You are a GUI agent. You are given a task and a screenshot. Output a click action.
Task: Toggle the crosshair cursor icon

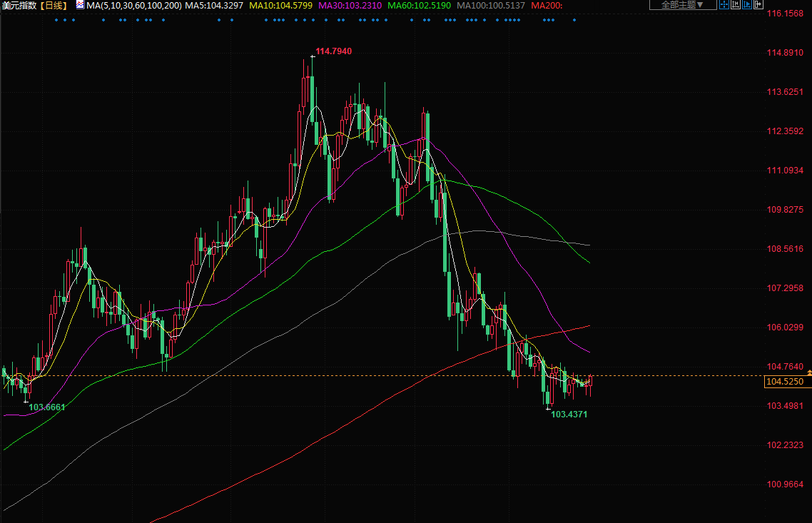tap(724, 5)
